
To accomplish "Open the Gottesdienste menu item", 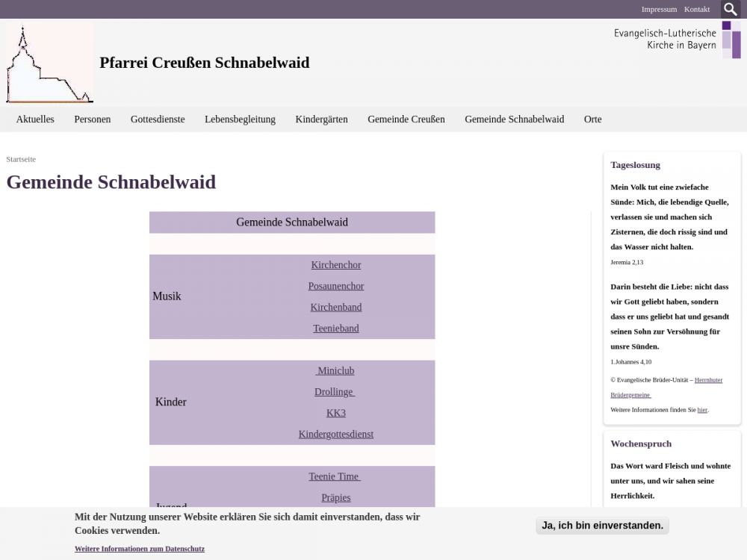I will coord(158,119).
